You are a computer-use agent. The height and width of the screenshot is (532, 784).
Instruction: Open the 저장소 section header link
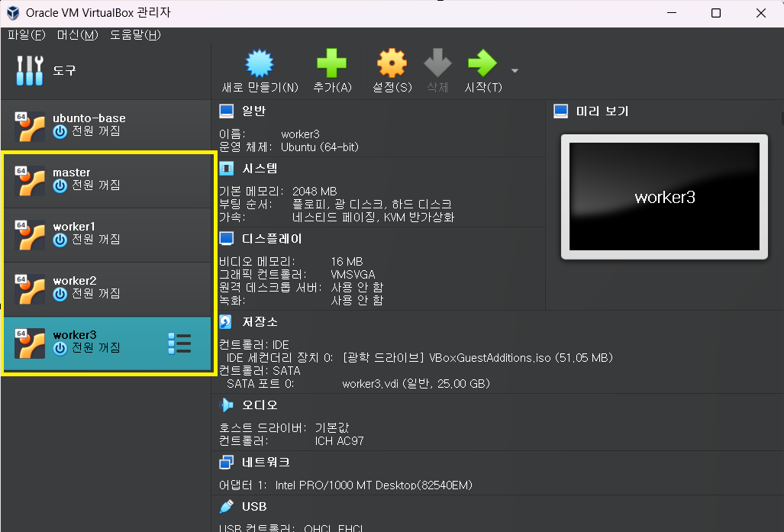click(x=260, y=321)
